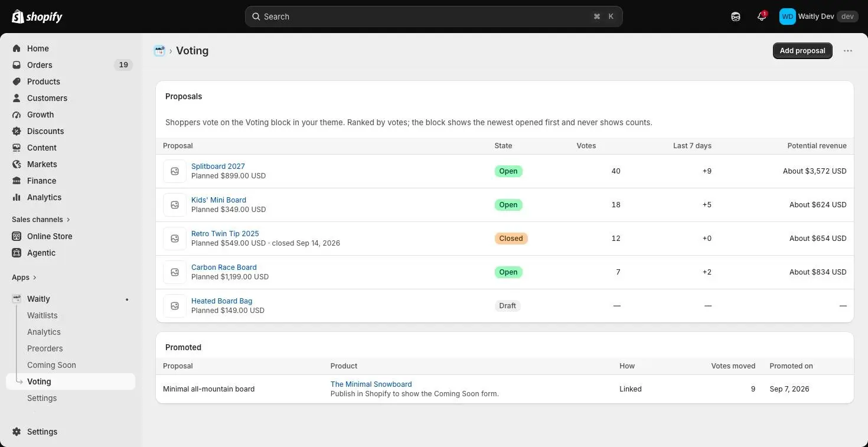Expand the Apps section
The width and height of the screenshot is (868, 447).
coord(24,278)
